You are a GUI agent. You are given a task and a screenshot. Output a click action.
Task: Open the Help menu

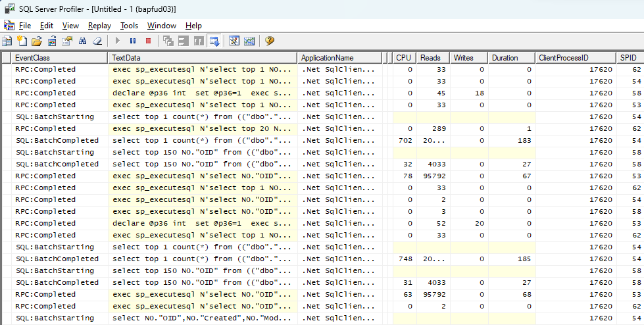pyautogui.click(x=193, y=26)
